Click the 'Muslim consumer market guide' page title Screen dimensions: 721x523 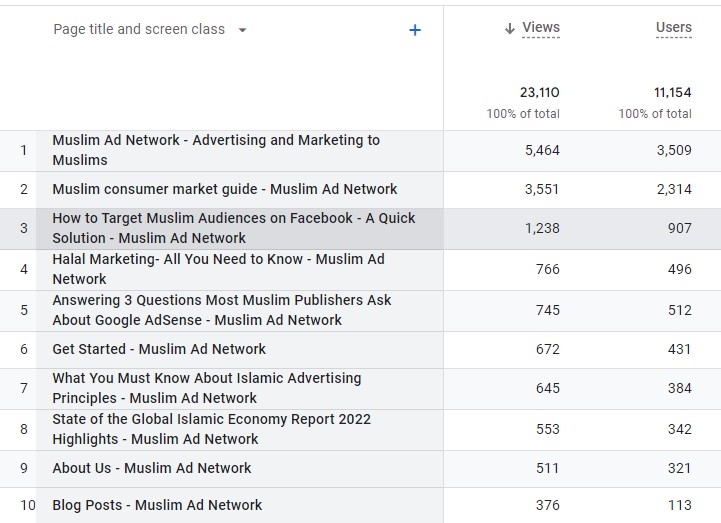(225, 189)
